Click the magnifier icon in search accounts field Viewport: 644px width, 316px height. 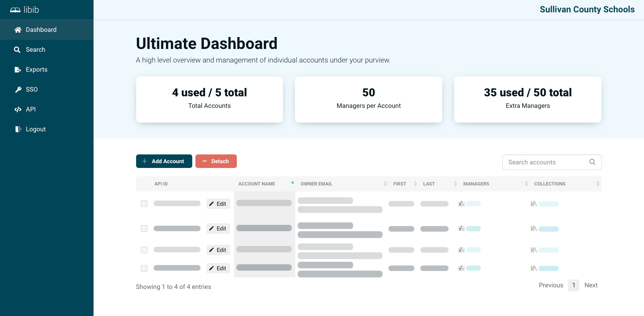tap(592, 162)
